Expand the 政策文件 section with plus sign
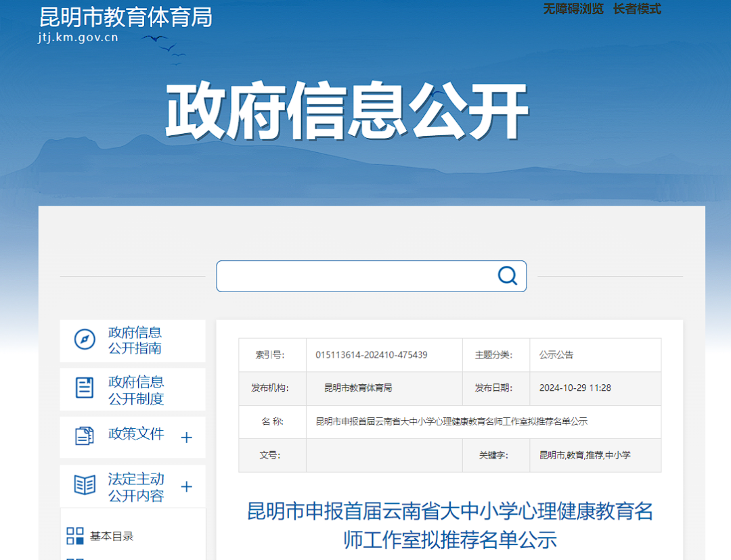The width and height of the screenshot is (731, 560). pyautogui.click(x=187, y=438)
